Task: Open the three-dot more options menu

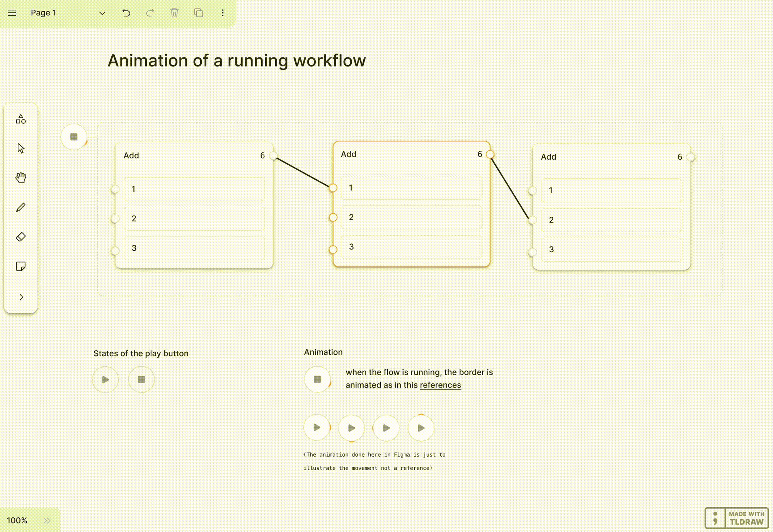Action: [x=223, y=13]
